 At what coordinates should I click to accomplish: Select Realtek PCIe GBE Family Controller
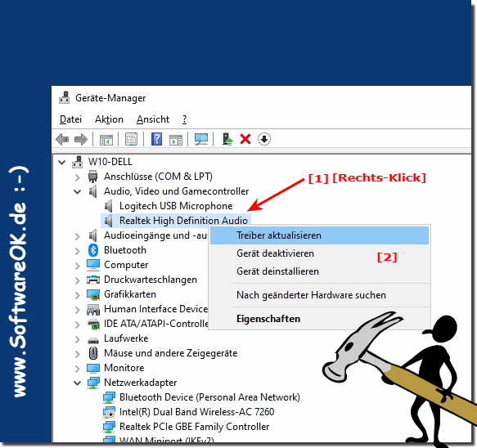(x=195, y=427)
